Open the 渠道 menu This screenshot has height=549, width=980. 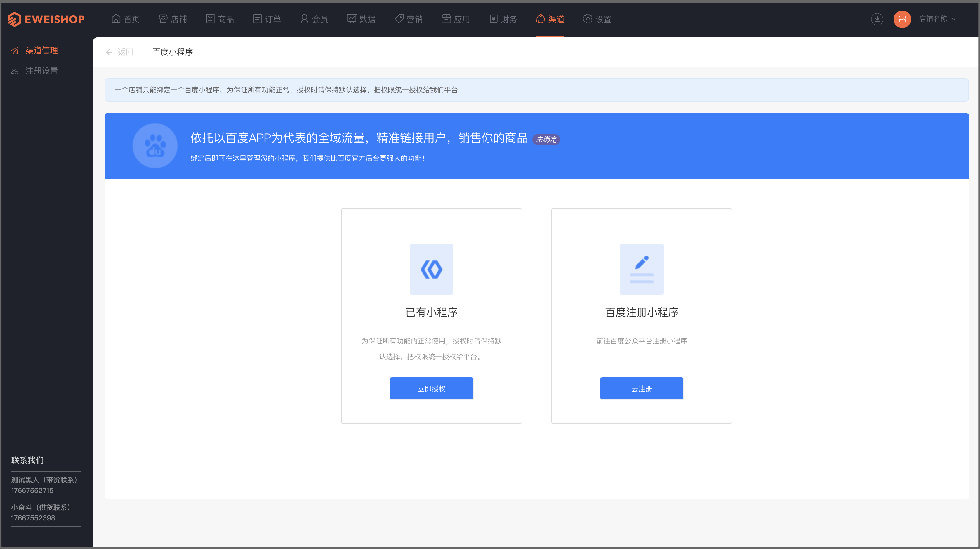click(550, 19)
